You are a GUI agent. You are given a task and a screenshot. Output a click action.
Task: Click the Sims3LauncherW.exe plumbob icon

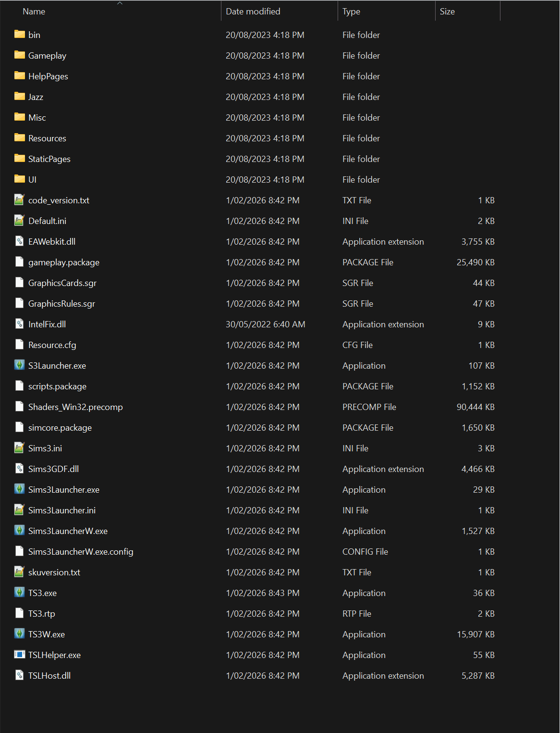[x=19, y=531]
